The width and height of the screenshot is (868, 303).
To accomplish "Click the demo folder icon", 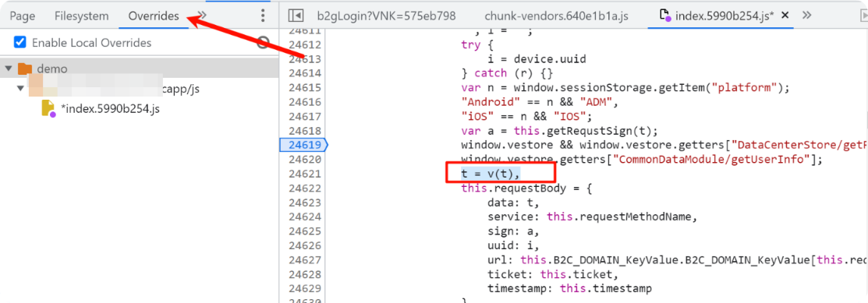I will pyautogui.click(x=25, y=69).
